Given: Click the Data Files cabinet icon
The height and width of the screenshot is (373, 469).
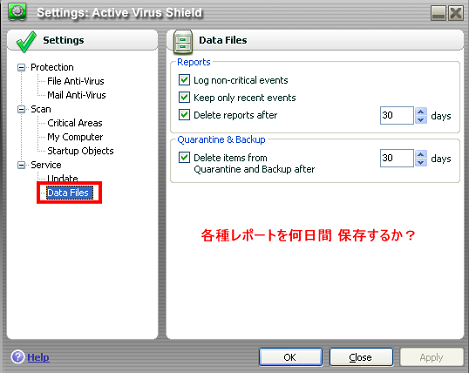Looking at the screenshot, I should click(x=183, y=42).
